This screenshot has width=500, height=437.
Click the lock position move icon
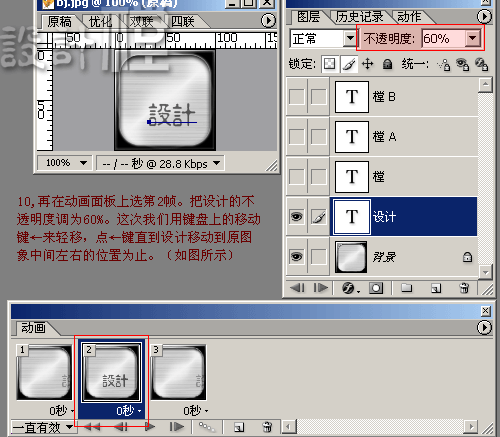coord(367,64)
